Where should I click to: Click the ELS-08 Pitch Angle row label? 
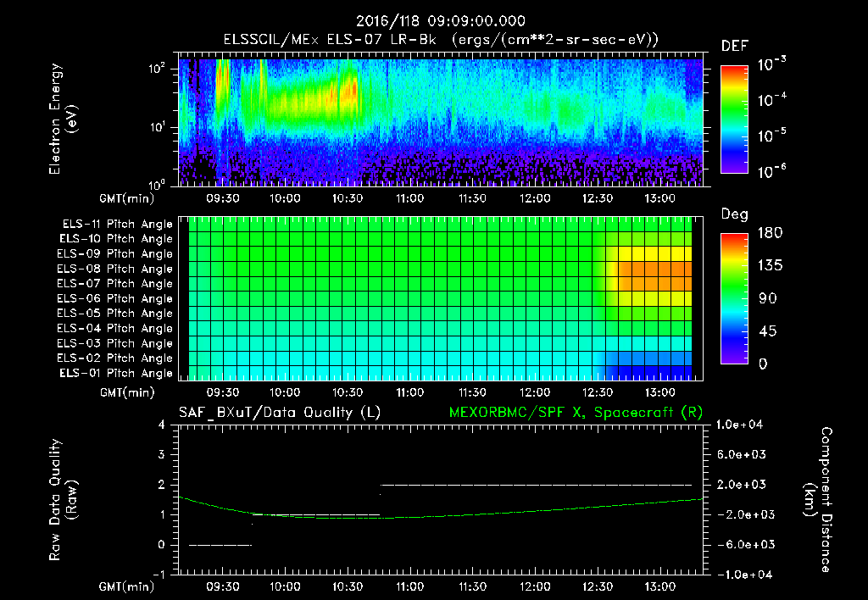click(115, 269)
